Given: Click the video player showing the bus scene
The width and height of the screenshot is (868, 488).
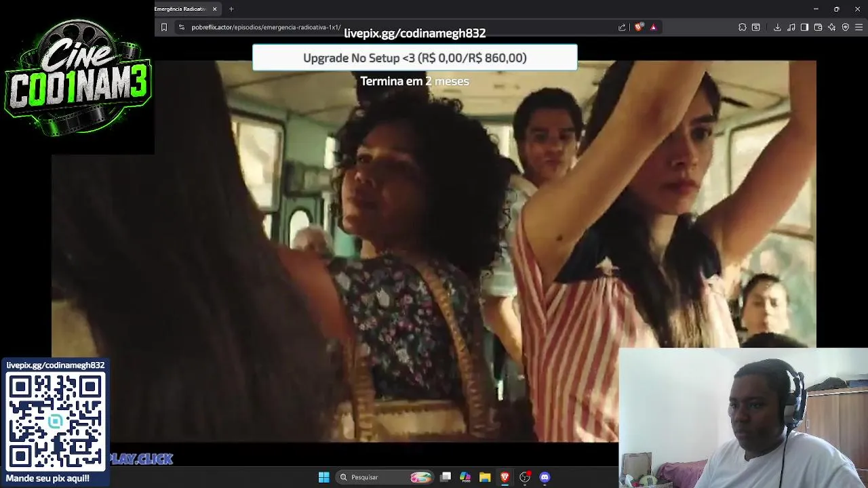Looking at the screenshot, I should (434, 251).
